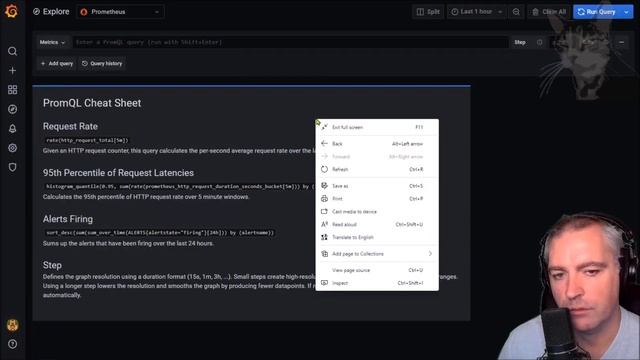The height and width of the screenshot is (360, 640).
Task: Click the Split button
Action: [x=428, y=12]
